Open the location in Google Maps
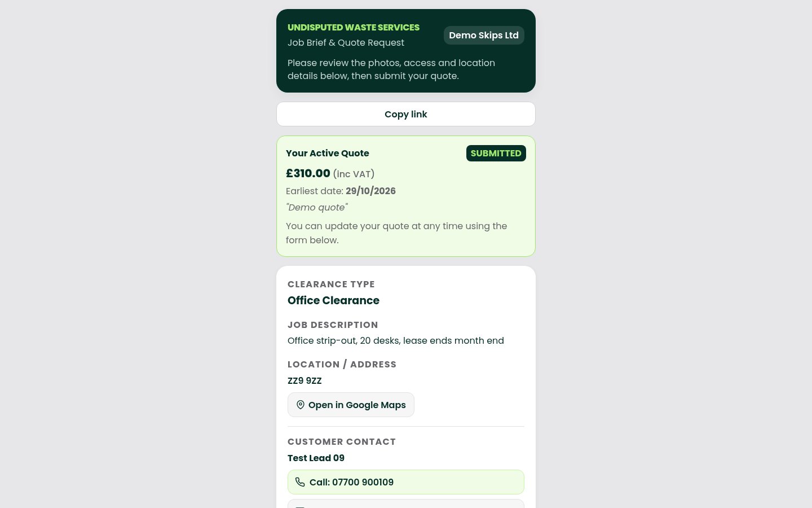This screenshot has width=812, height=508. click(351, 405)
